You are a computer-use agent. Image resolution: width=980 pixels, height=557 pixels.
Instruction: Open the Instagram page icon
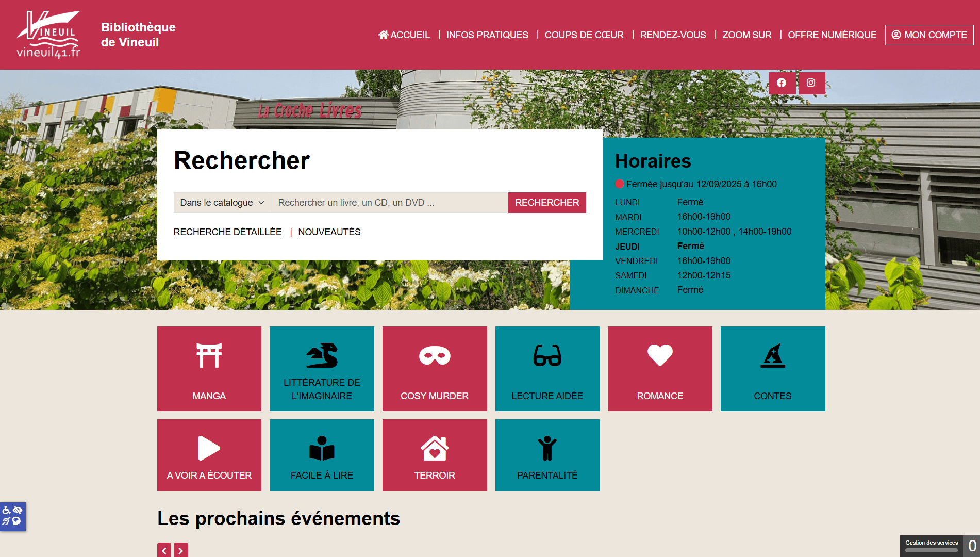click(x=811, y=83)
